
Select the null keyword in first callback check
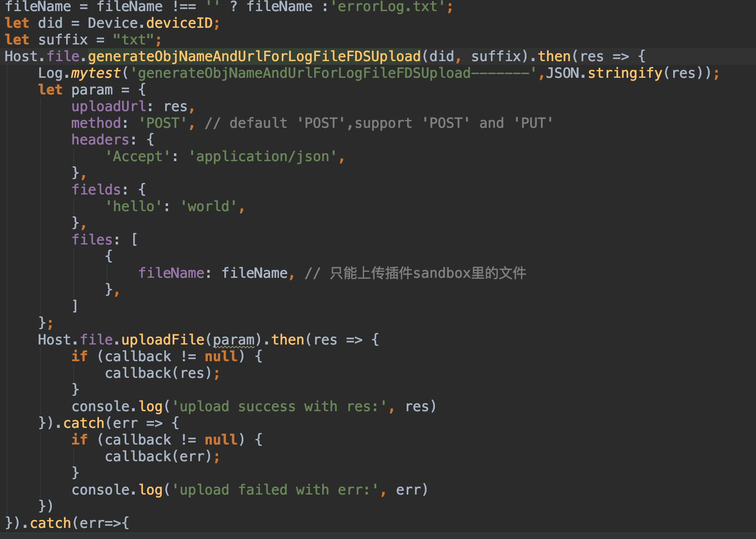(x=221, y=356)
